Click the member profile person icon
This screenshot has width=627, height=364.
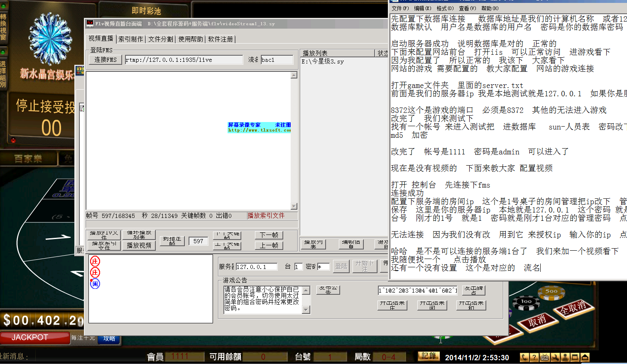point(565,357)
